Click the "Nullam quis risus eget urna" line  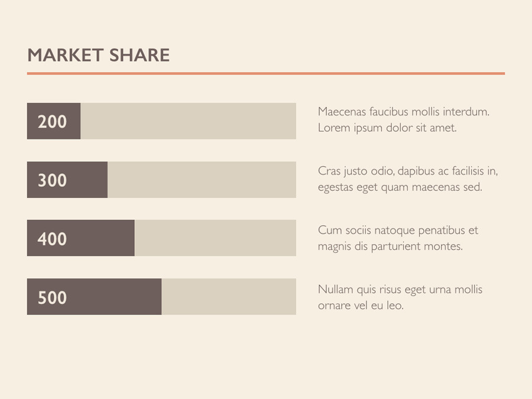pos(400,290)
